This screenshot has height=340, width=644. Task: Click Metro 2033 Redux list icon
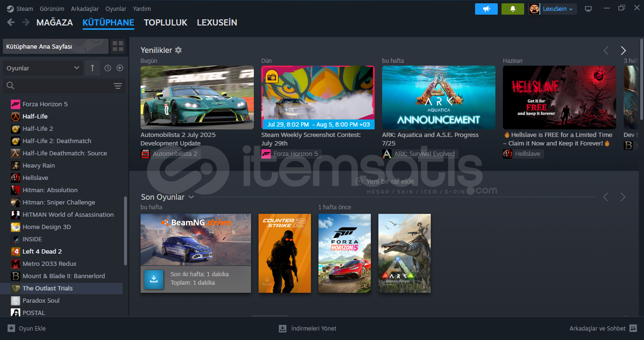click(x=16, y=263)
